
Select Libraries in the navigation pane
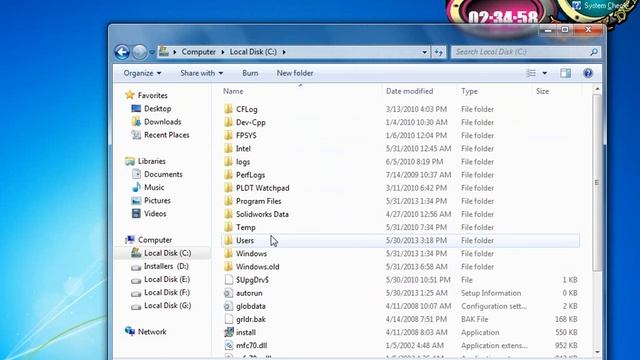point(152,161)
